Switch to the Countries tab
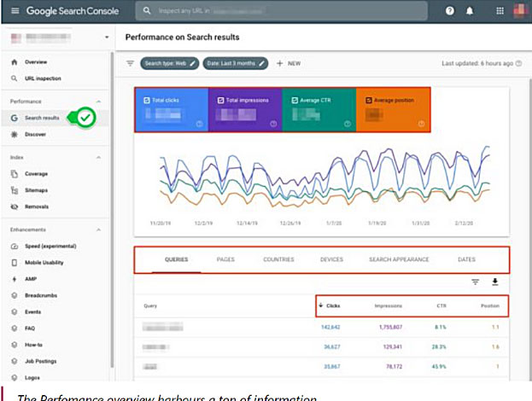The image size is (532, 401). click(x=278, y=259)
